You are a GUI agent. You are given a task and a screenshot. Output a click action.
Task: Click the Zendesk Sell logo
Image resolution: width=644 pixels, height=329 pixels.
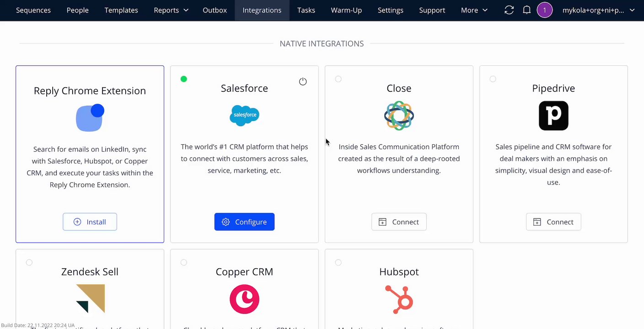[90, 299]
